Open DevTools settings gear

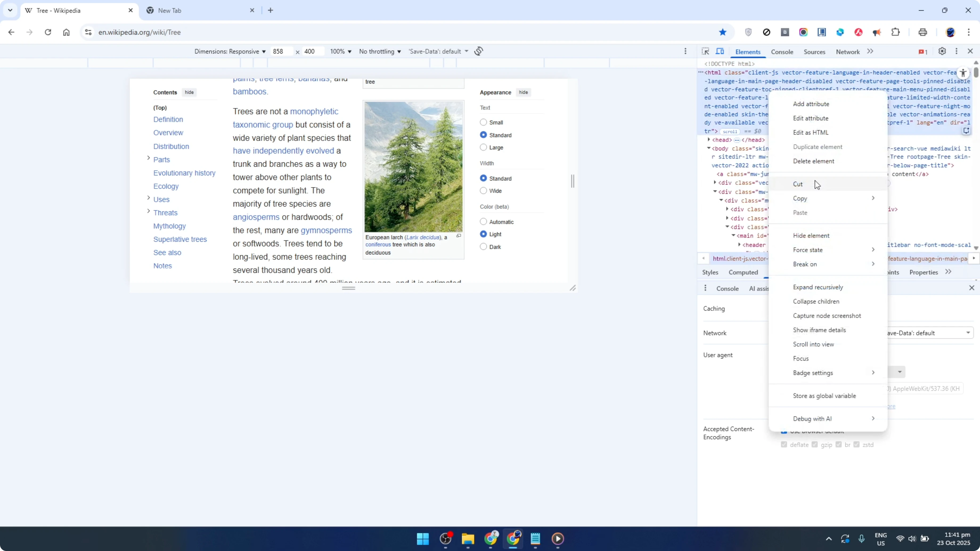click(x=942, y=51)
